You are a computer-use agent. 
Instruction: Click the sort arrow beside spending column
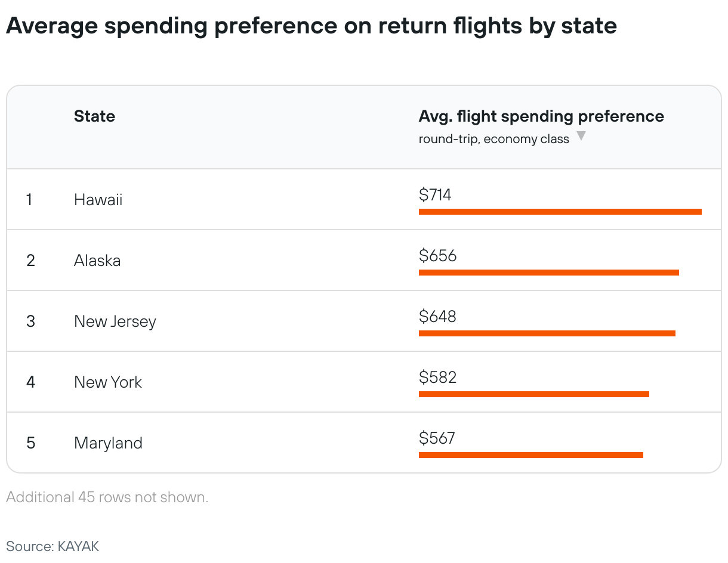[x=581, y=136]
